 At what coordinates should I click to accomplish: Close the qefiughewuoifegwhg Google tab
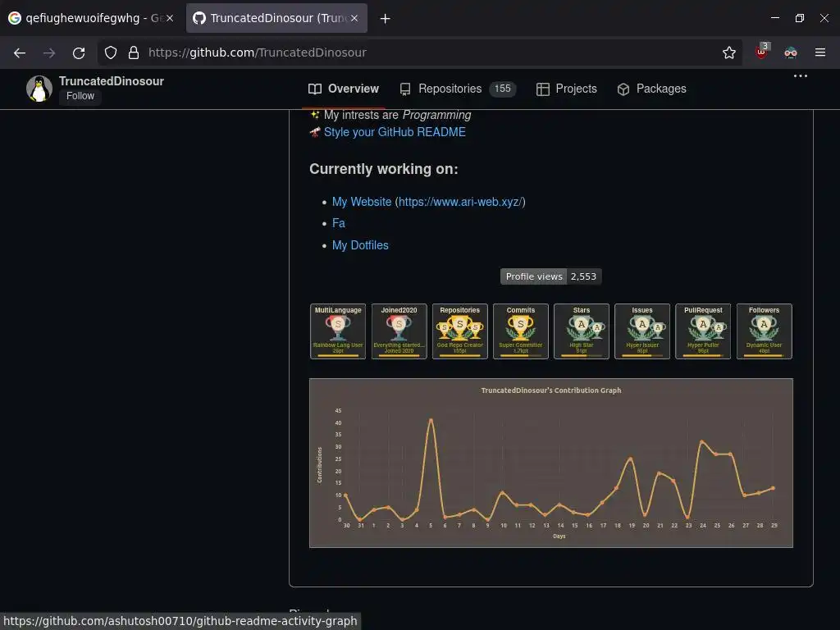tap(170, 18)
